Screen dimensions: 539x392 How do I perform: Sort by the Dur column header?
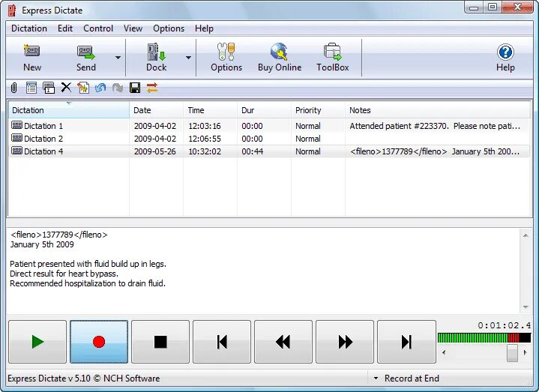[x=265, y=110]
